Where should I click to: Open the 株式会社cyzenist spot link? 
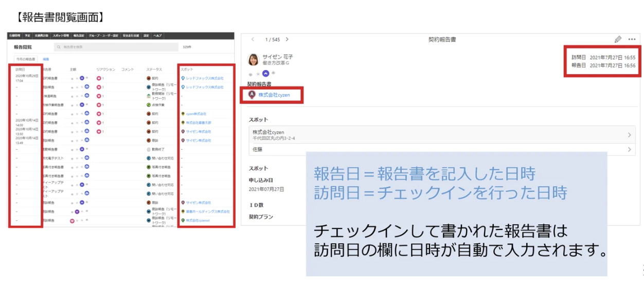(x=198, y=220)
